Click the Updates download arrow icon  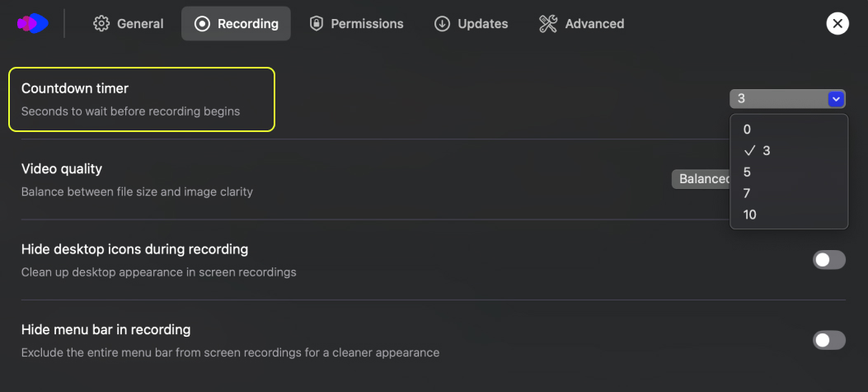(442, 24)
